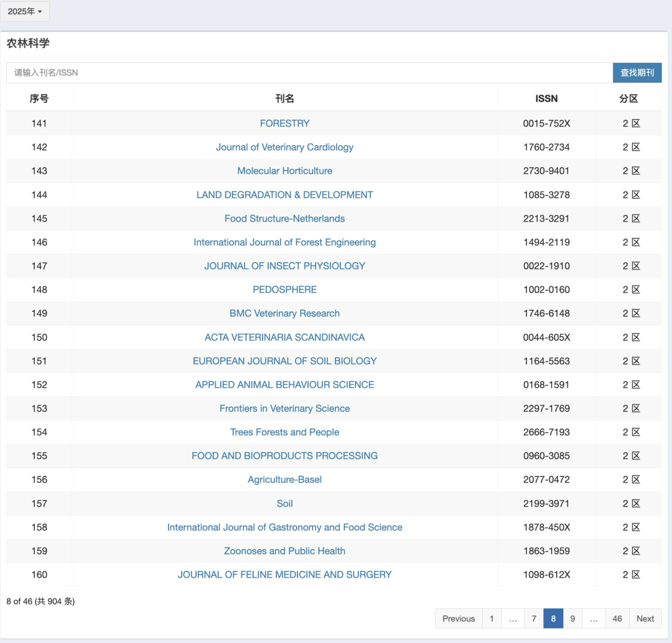Select ISSN 1494-2119 cell
Viewport: 672px width, 643px height.
click(x=546, y=242)
